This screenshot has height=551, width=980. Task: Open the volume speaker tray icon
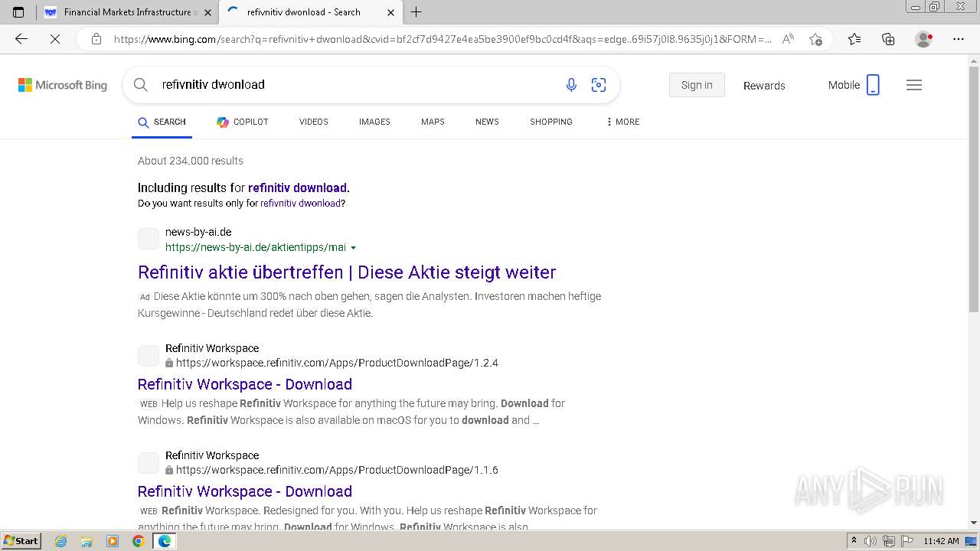point(871,541)
